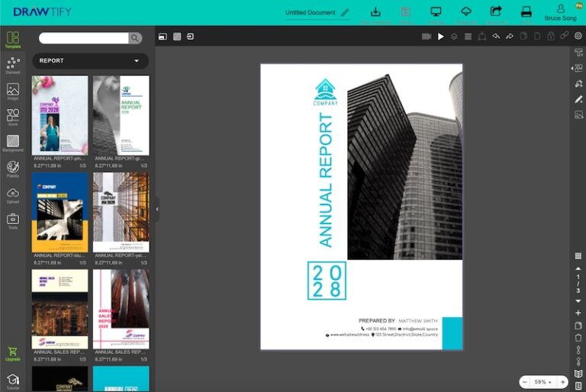Open the settings gear icon

pos(578,36)
